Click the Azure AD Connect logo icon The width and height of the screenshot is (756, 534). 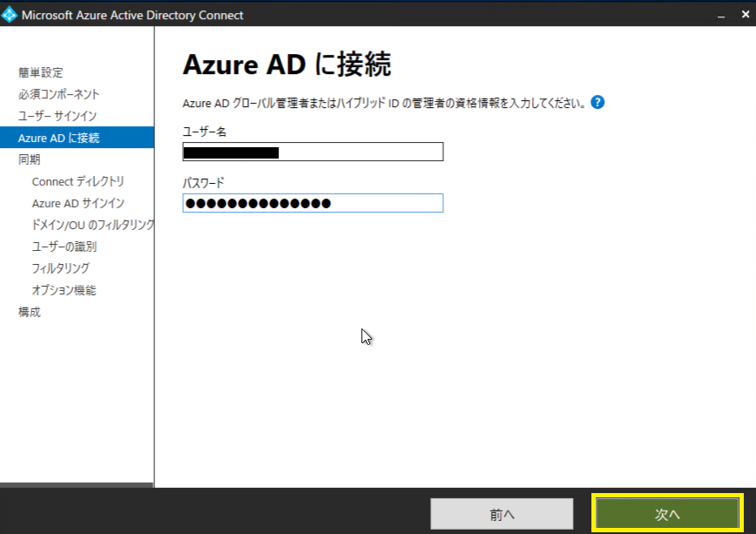coord(10,15)
